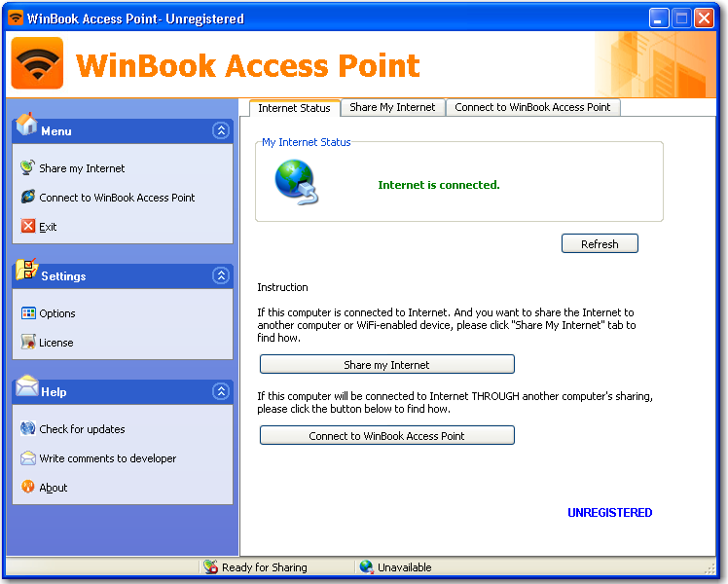Click the Share my Internet satellite icon
Screen dimensions: 728x584
[28, 167]
